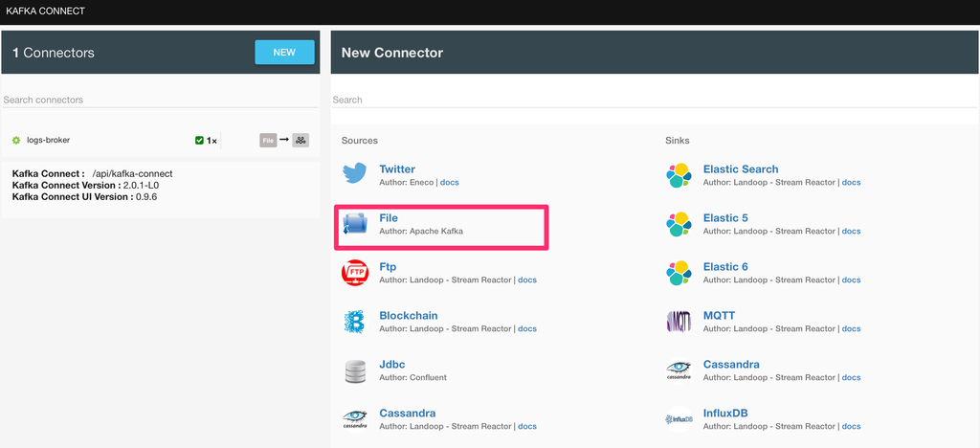Click the /api/kafka-connect endpoint text
The image size is (980, 448).
click(x=132, y=173)
